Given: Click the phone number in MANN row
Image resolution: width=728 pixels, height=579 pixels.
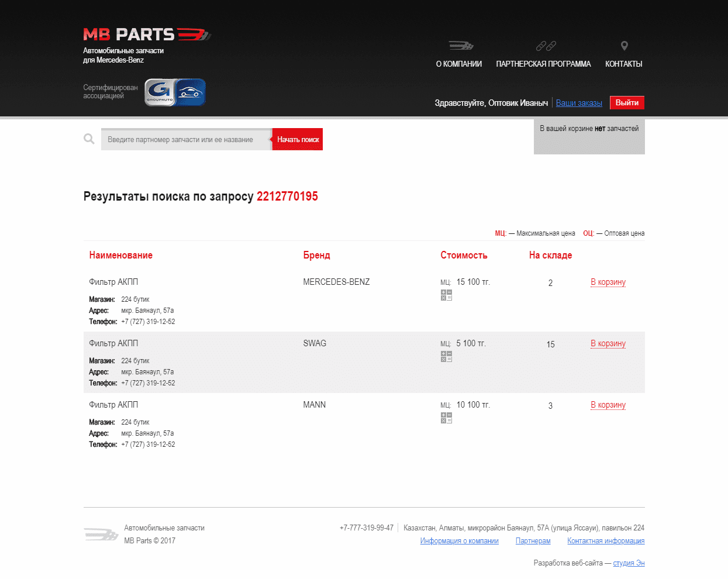Looking at the screenshot, I should coord(148,444).
